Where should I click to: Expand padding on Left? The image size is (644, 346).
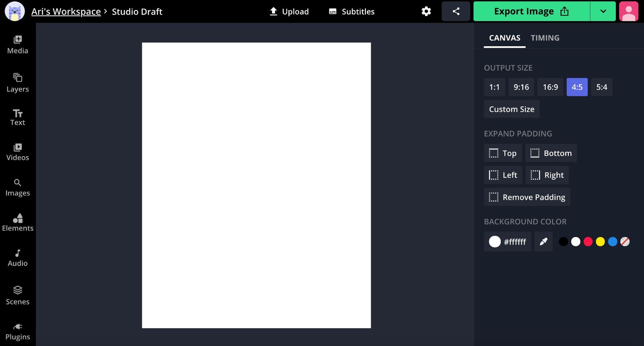503,175
